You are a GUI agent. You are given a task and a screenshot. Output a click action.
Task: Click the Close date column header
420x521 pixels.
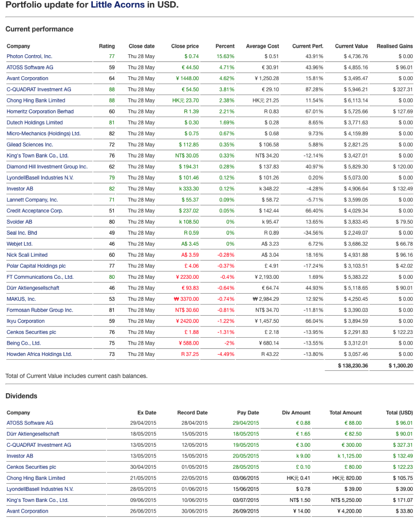(142, 46)
